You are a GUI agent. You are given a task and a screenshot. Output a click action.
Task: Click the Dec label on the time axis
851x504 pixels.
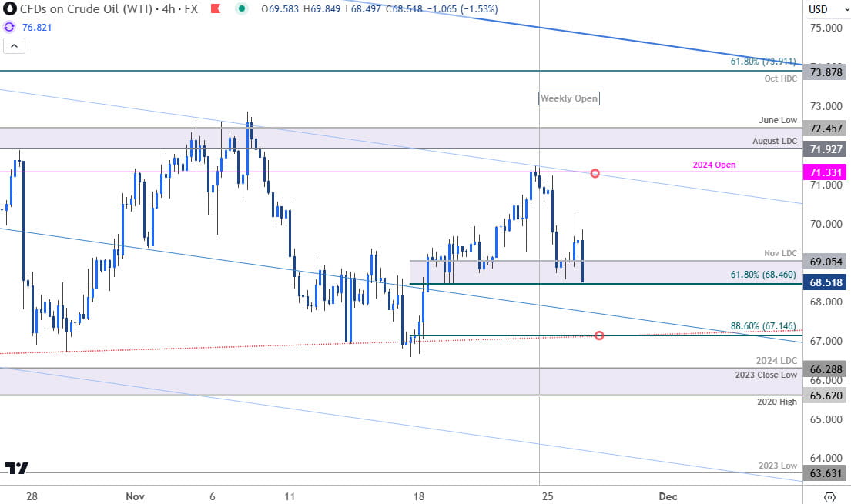667,496
